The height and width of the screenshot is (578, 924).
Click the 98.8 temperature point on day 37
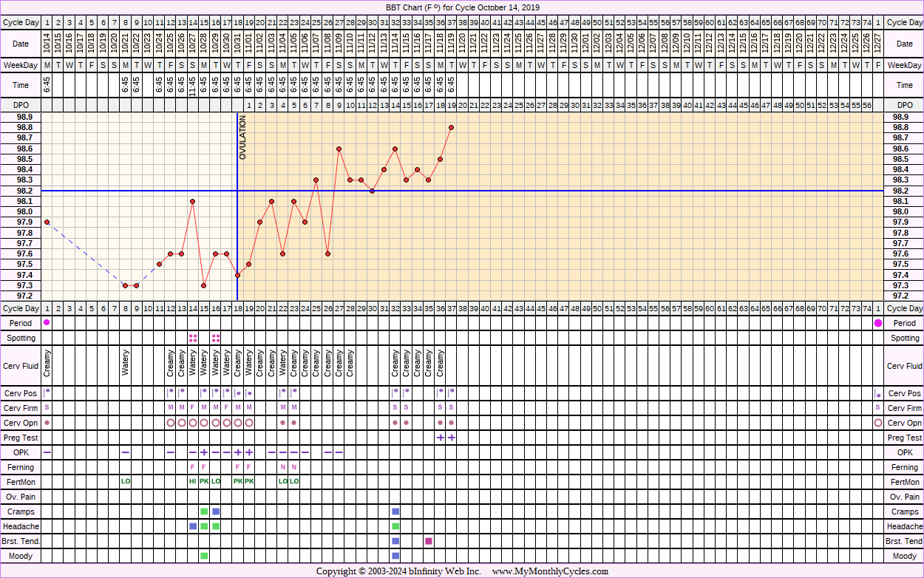(x=451, y=127)
